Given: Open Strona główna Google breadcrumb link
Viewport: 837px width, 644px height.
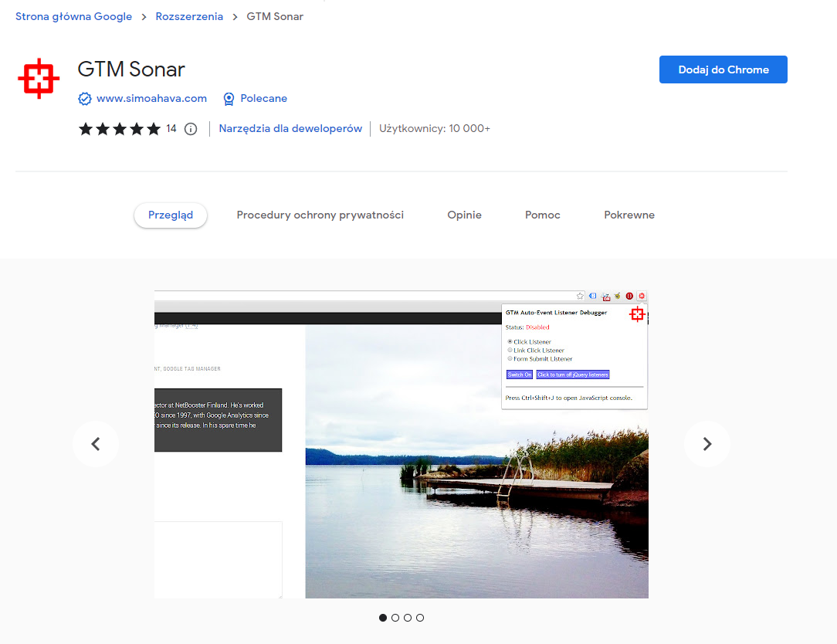Looking at the screenshot, I should click(x=73, y=16).
